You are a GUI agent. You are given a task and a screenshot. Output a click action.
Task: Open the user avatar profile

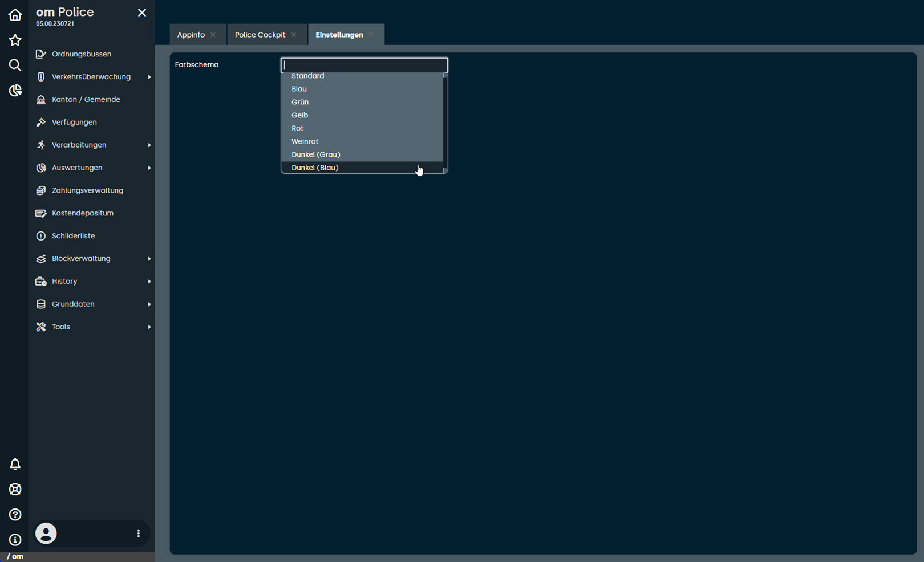(x=46, y=534)
